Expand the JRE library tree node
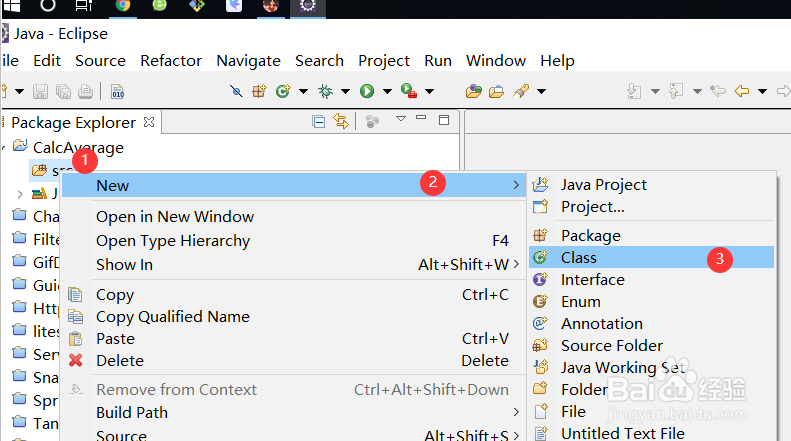The image size is (791, 441). (x=20, y=194)
